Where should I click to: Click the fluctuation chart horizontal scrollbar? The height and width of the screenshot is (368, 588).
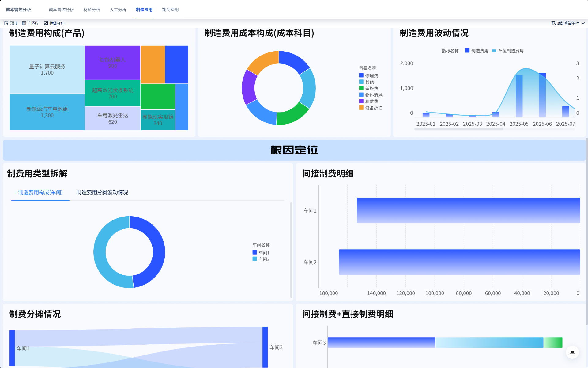pyautogui.click(x=458, y=129)
